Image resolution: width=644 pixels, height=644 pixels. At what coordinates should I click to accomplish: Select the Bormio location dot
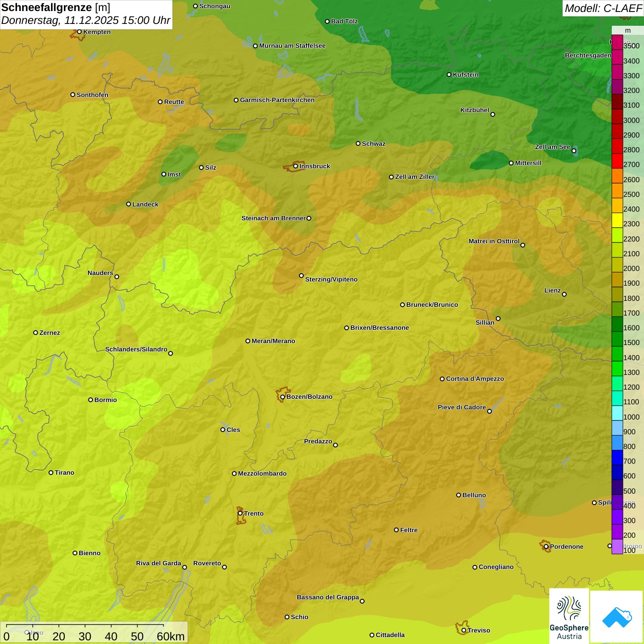click(91, 400)
